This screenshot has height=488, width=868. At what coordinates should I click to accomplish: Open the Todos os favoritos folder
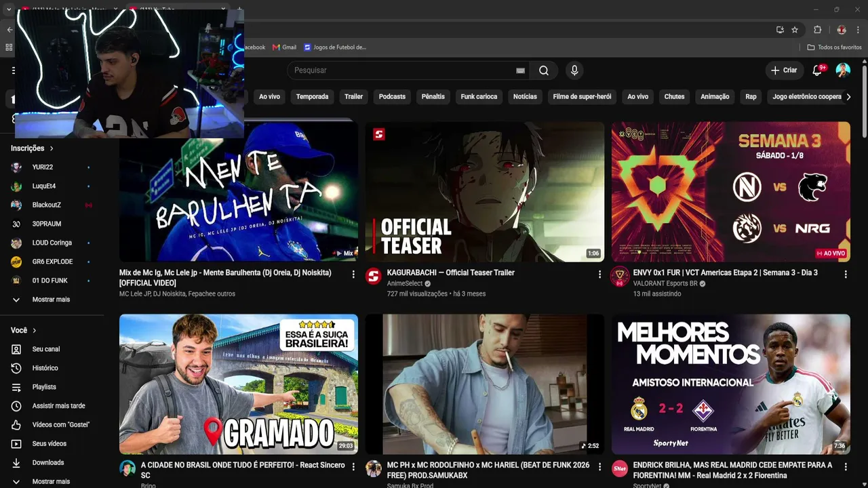[x=834, y=47]
